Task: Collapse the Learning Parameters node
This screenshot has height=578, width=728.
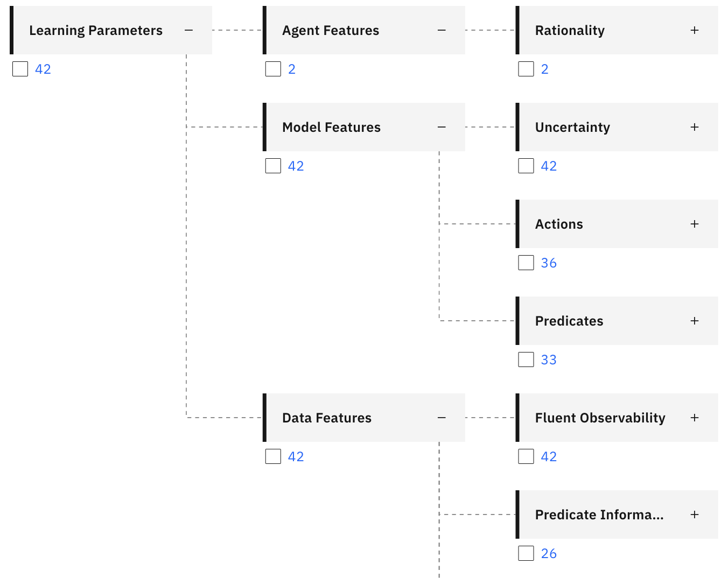Action: pyautogui.click(x=188, y=31)
